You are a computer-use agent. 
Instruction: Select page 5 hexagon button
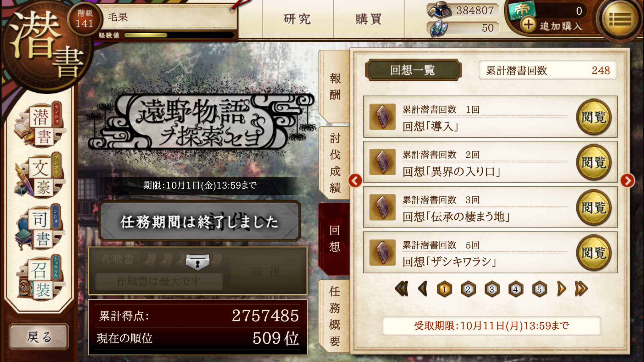pyautogui.click(x=539, y=289)
